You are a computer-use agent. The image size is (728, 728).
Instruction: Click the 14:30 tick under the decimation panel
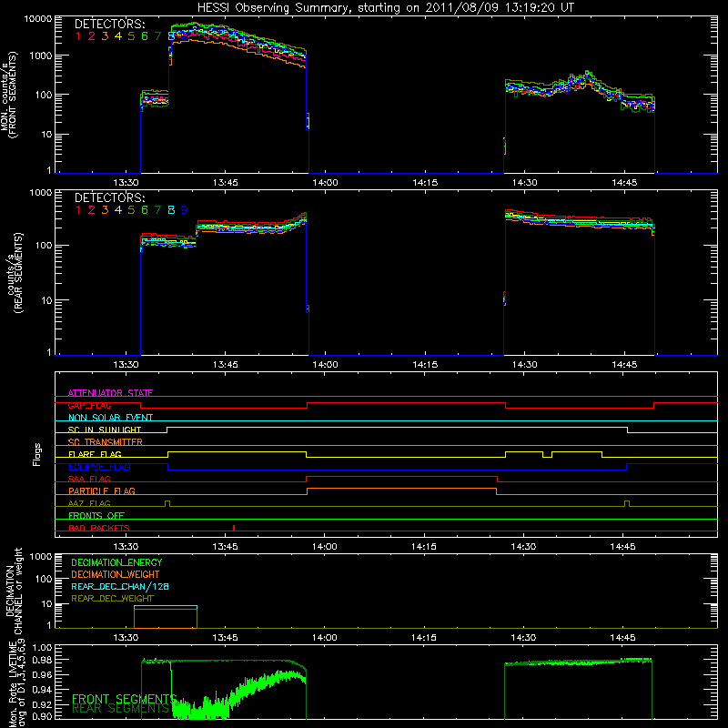pos(523,638)
